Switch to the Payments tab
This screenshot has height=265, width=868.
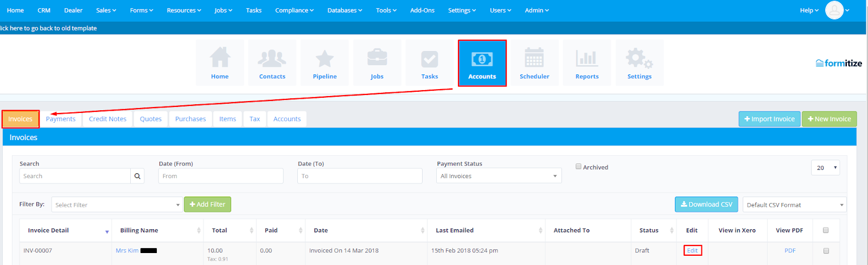tap(61, 119)
